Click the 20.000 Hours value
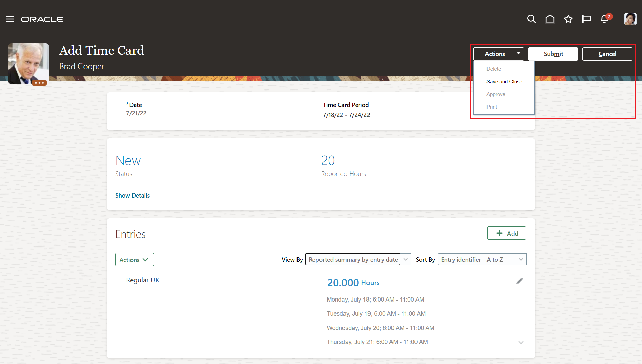642x364 pixels. (x=343, y=283)
